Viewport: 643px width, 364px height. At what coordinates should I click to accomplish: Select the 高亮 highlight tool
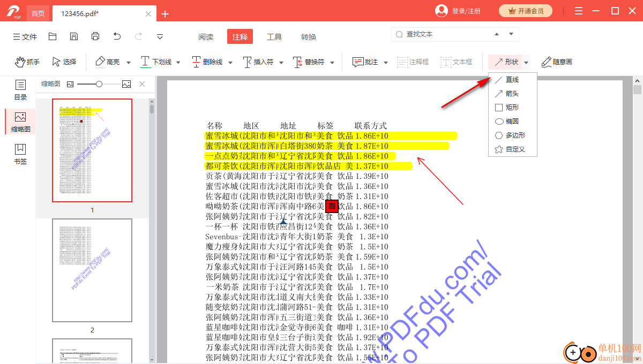pyautogui.click(x=108, y=62)
